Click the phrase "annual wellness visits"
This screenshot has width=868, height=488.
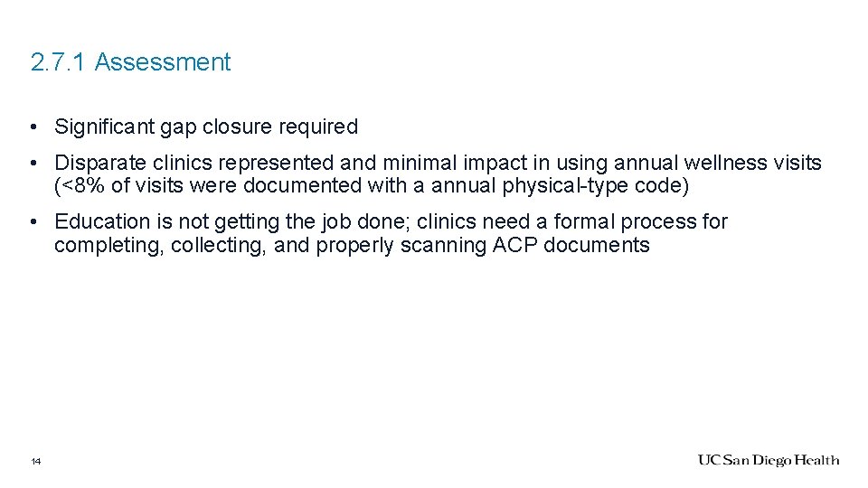[718, 164]
